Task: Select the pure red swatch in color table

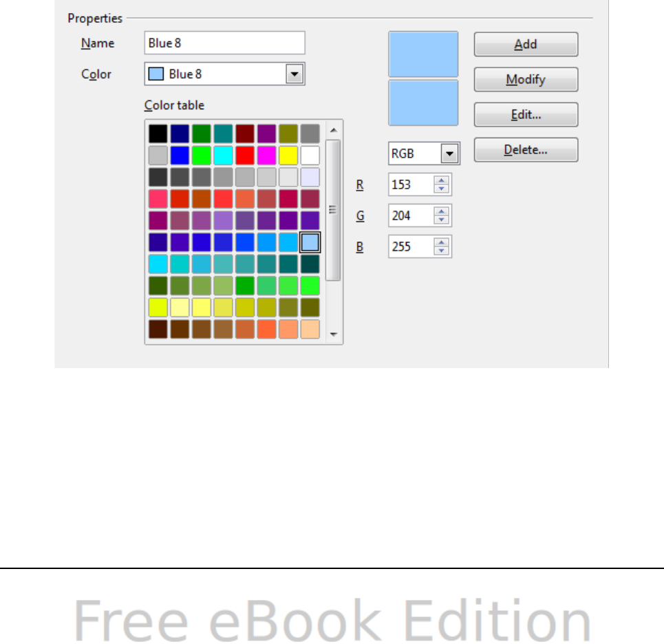Action: [245, 155]
